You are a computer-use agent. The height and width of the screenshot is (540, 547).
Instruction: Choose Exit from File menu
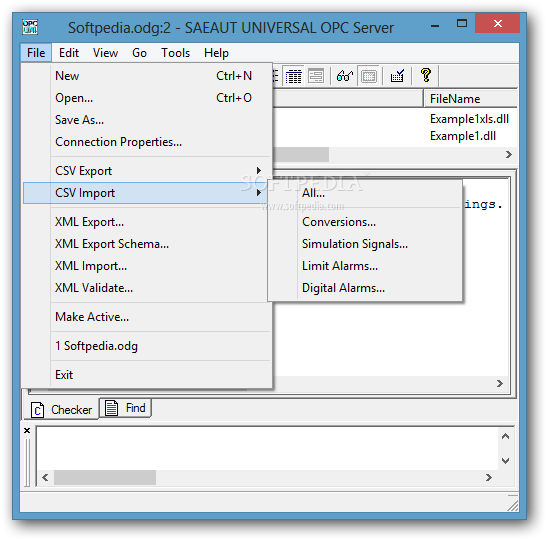click(147, 375)
